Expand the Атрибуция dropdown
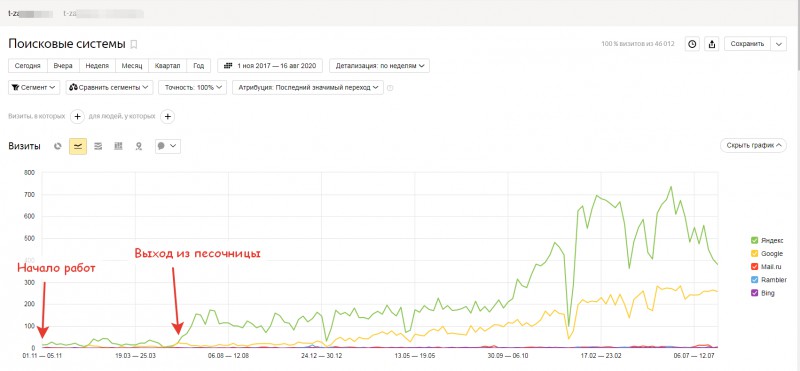 (x=308, y=87)
